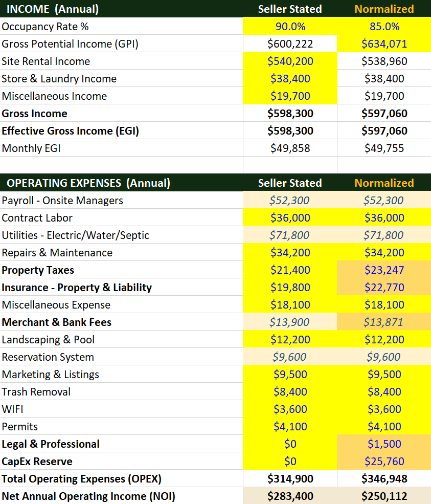Select the Normalized occupancy rate 85.0% cell

click(384, 26)
